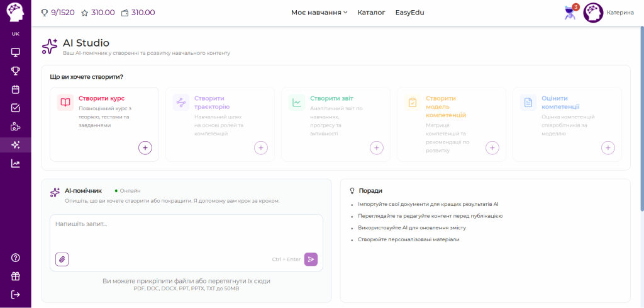The height and width of the screenshot is (308, 644).
Task: Select the AI sparkle icon in the sidebar
Action: click(15, 145)
